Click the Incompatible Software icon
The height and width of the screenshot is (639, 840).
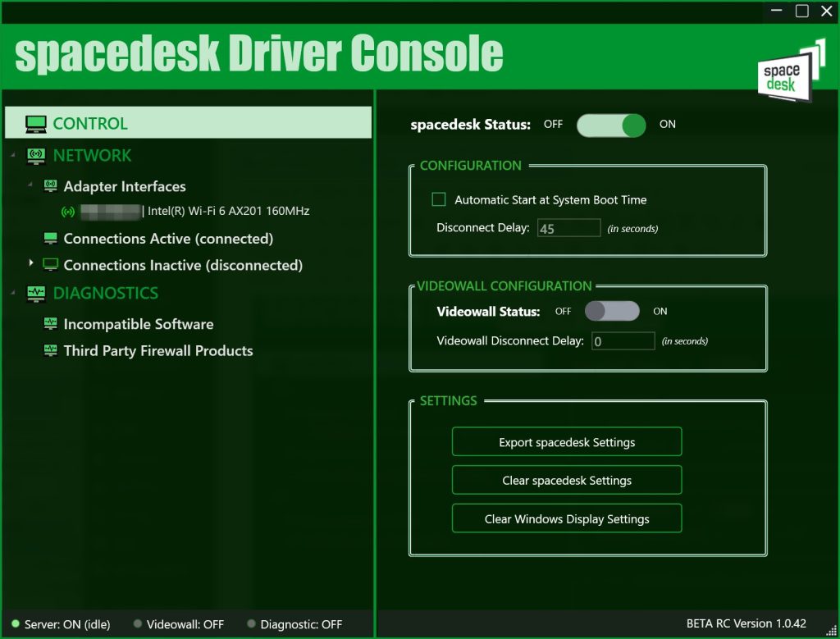click(50, 323)
